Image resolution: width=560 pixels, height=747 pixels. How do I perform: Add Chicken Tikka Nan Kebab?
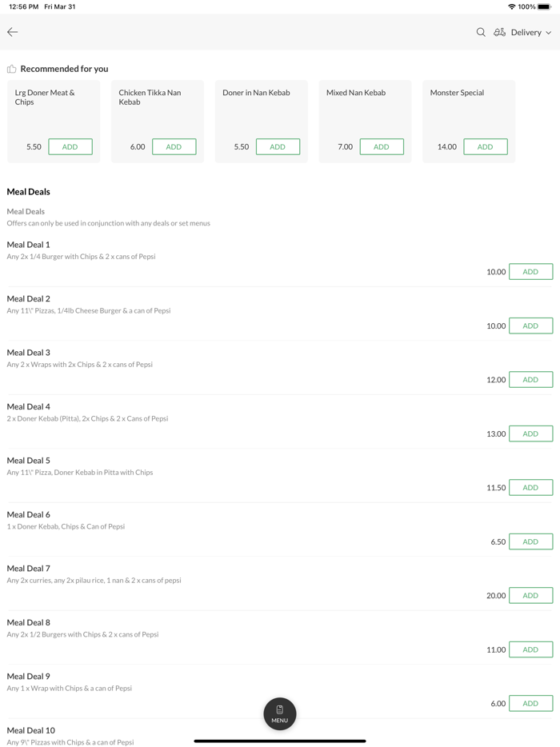click(x=174, y=146)
